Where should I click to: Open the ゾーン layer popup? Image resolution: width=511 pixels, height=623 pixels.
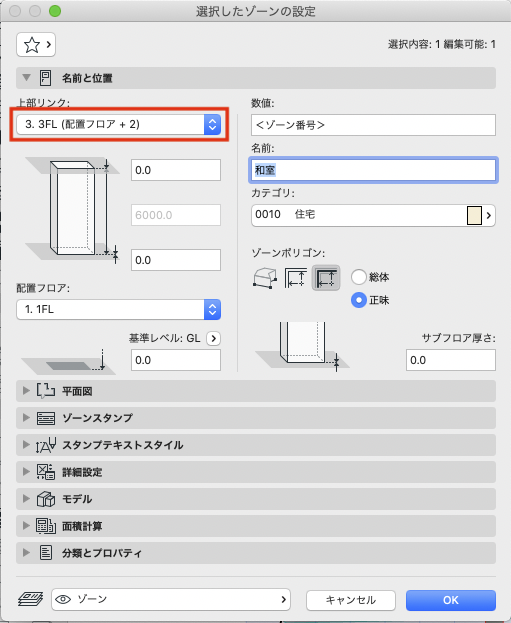point(171,599)
